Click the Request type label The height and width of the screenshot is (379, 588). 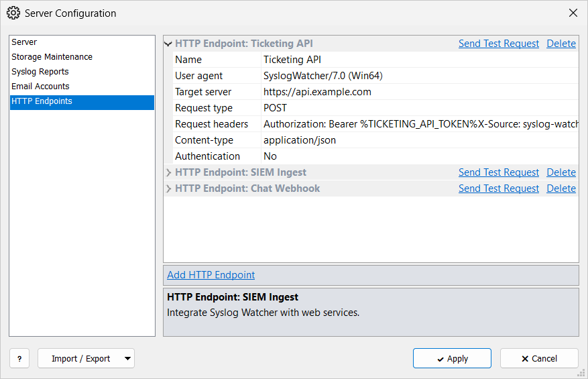tap(204, 108)
